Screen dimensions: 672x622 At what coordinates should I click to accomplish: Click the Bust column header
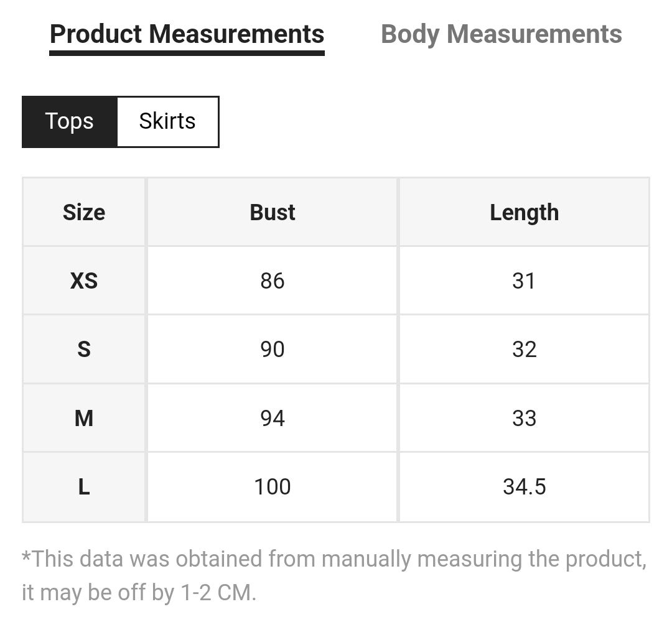point(273,213)
